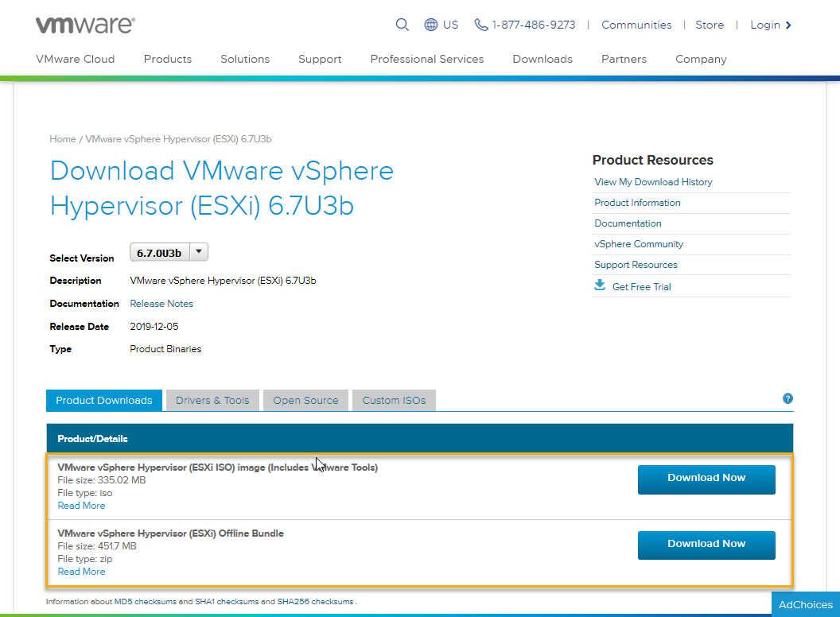The height and width of the screenshot is (617, 840).
Task: Open the VMware Cloud menu
Action: pyautogui.click(x=75, y=59)
